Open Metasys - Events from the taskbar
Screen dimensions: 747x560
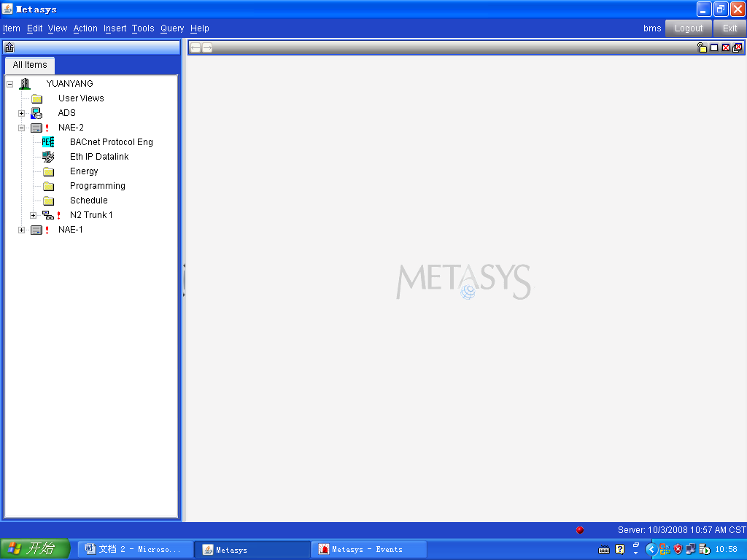[x=368, y=550]
